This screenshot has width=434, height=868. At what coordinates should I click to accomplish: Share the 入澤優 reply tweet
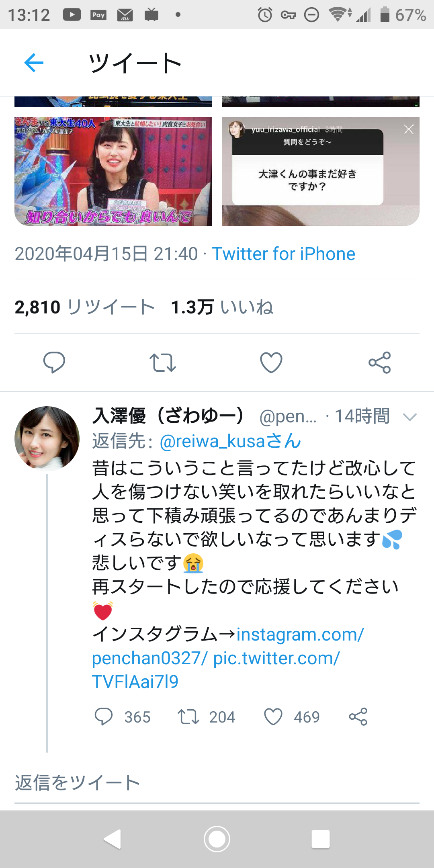358,717
